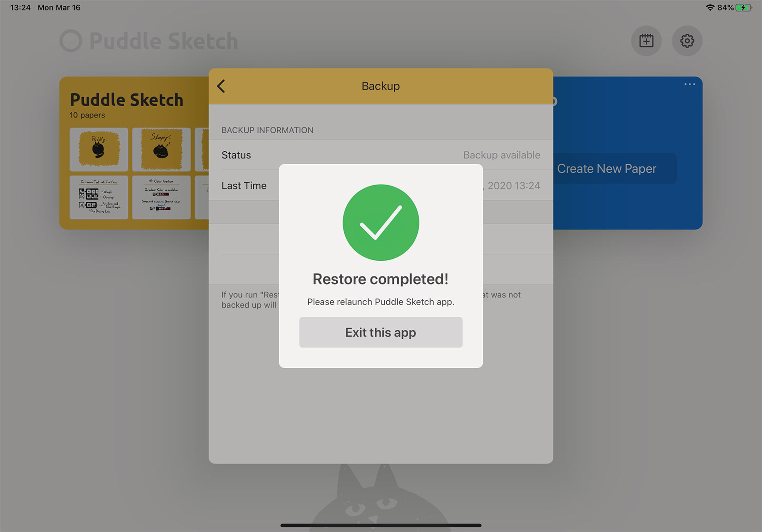This screenshot has width=762, height=532.
Task: Open the Color Gradient paper thumbnail
Action: (x=161, y=197)
